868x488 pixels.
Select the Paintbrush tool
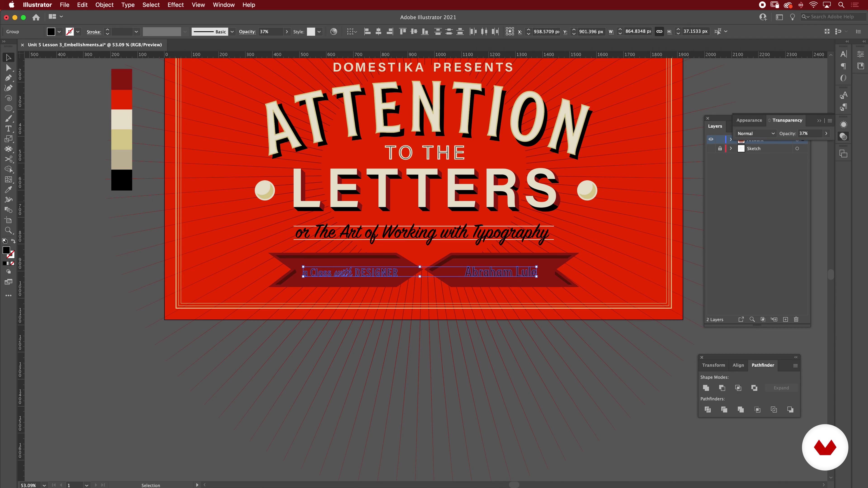8,119
